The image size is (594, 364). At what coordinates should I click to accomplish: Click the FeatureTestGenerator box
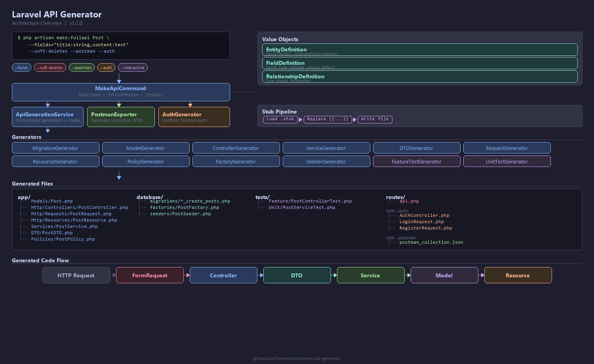[417, 161]
